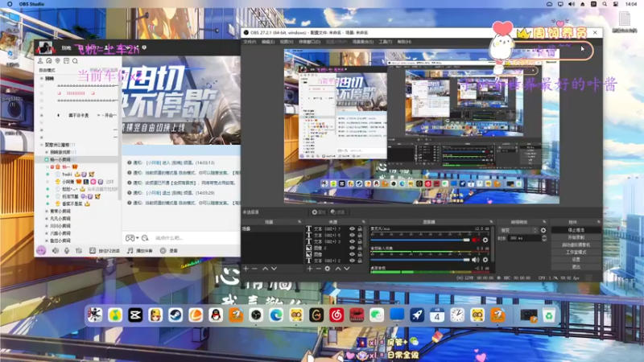Open mic/Aux audio settings gear in OBS mixer
Image resolution: width=644 pixels, height=362 pixels.
tap(485, 240)
